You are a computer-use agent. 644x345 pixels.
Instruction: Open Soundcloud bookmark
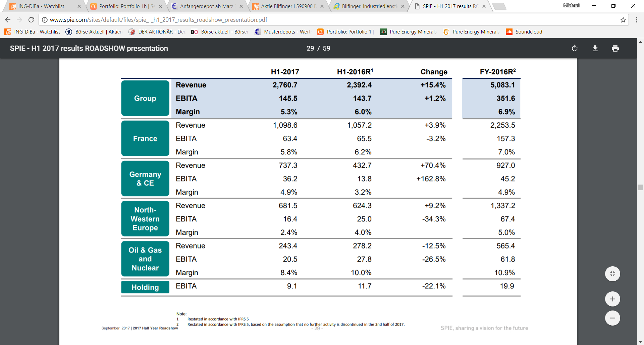(x=524, y=32)
